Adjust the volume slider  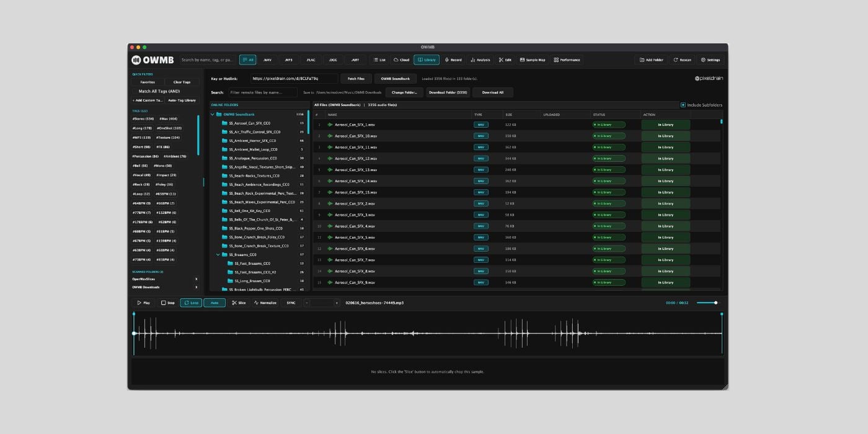pyautogui.click(x=708, y=303)
